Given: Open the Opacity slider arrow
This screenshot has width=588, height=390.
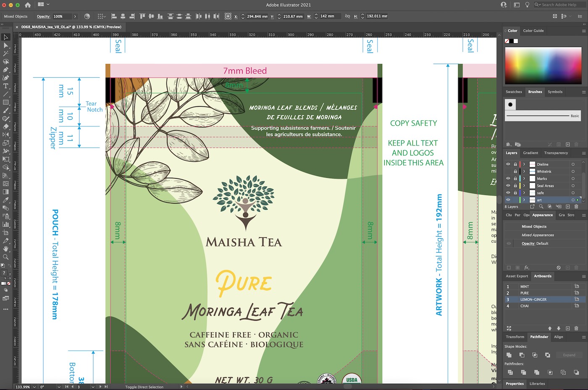Looking at the screenshot, I should pos(75,16).
